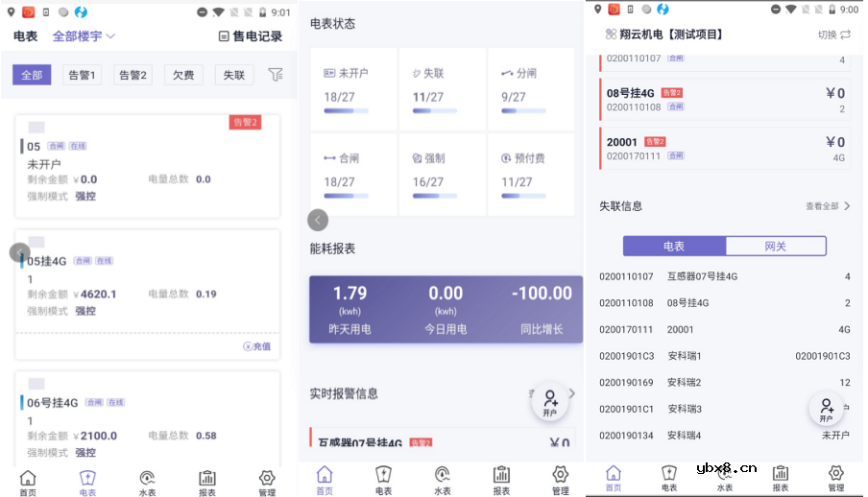Click project grid icon beside 翔云机电
Screen dimensions: 868x497
(x=611, y=35)
